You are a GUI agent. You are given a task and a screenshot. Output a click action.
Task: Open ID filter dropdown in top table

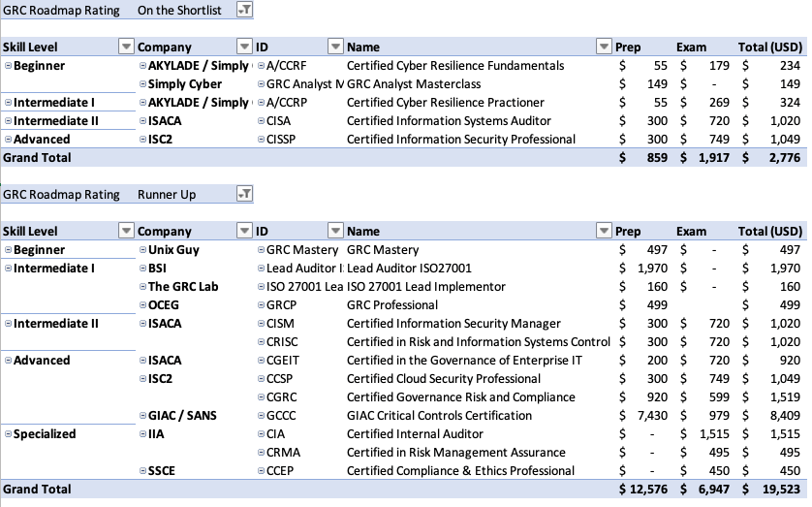[x=335, y=47]
